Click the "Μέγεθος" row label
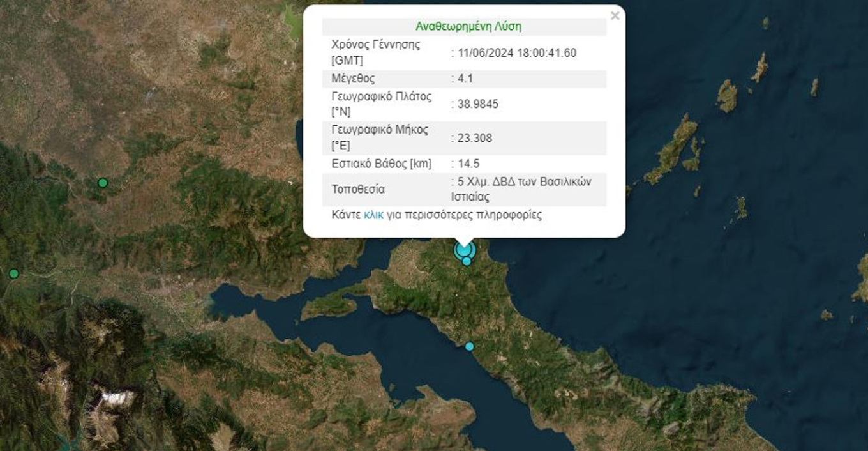Viewport: 868px width, 451px height. [353, 79]
